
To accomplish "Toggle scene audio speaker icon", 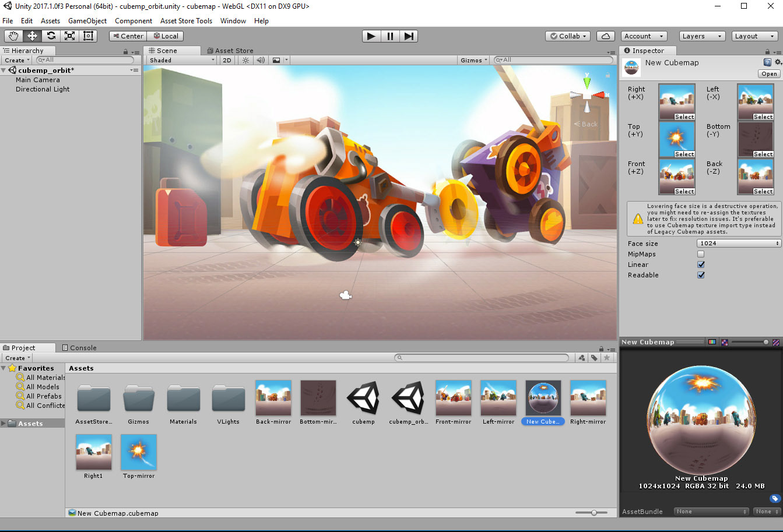I will coord(261,60).
